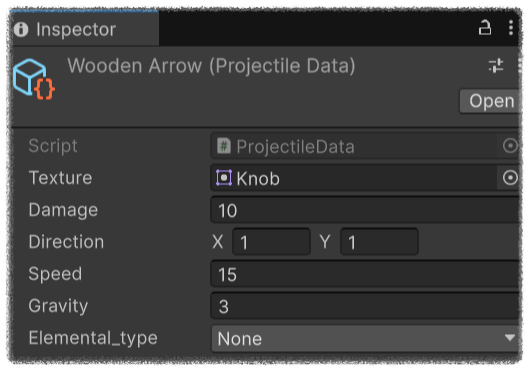Image resolution: width=530 pixels, height=370 pixels.
Task: Click the Elemental_type dropdown arrow
Action: click(509, 338)
